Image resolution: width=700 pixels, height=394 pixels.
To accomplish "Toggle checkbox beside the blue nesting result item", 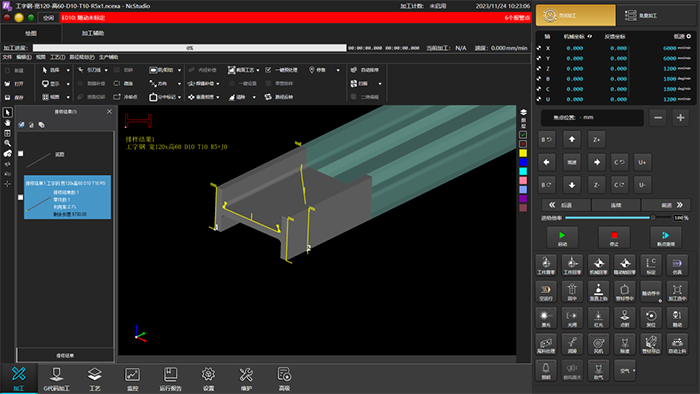I will (x=21, y=197).
